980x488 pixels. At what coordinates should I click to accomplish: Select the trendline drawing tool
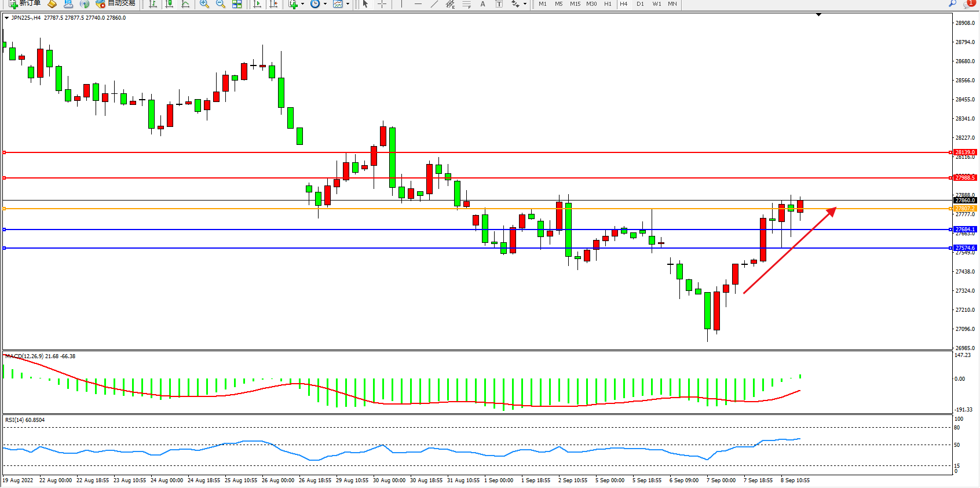pos(434,4)
